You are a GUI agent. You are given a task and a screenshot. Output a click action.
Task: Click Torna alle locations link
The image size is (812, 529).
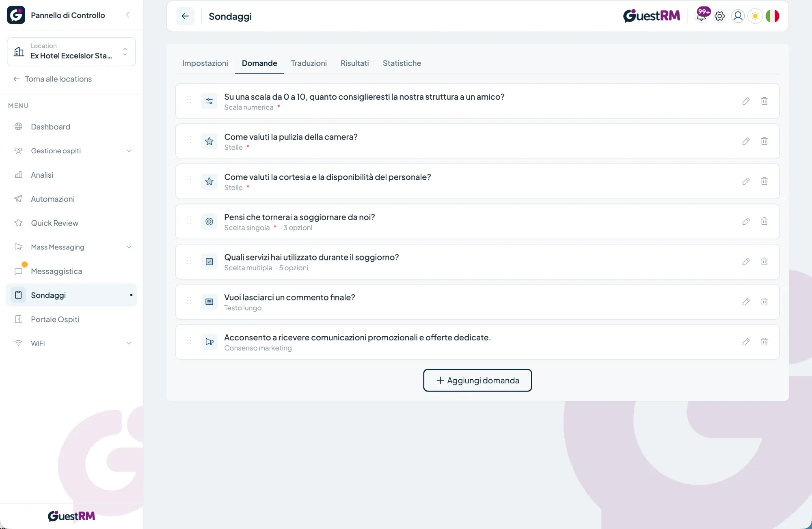point(52,79)
